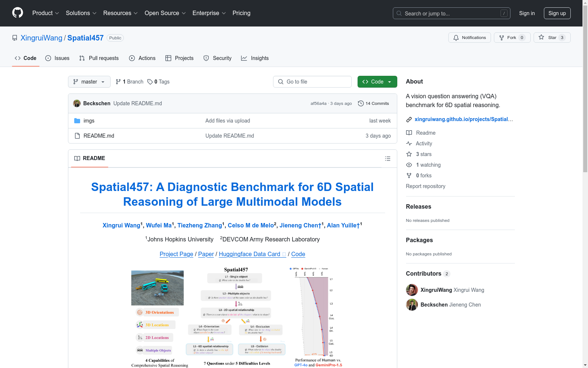This screenshot has width=588, height=368.
Task: Open the Code link in the README
Action: (x=298, y=254)
